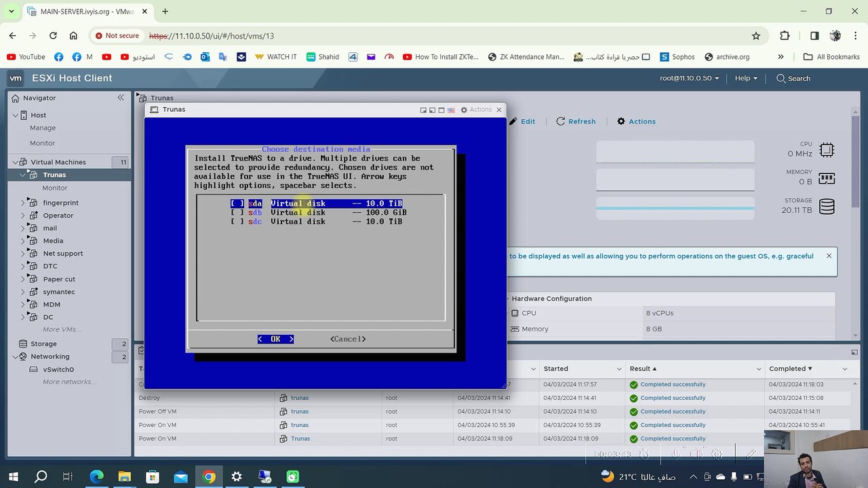
Task: Choose Cancel in the TrueNAS installer
Action: tap(348, 339)
